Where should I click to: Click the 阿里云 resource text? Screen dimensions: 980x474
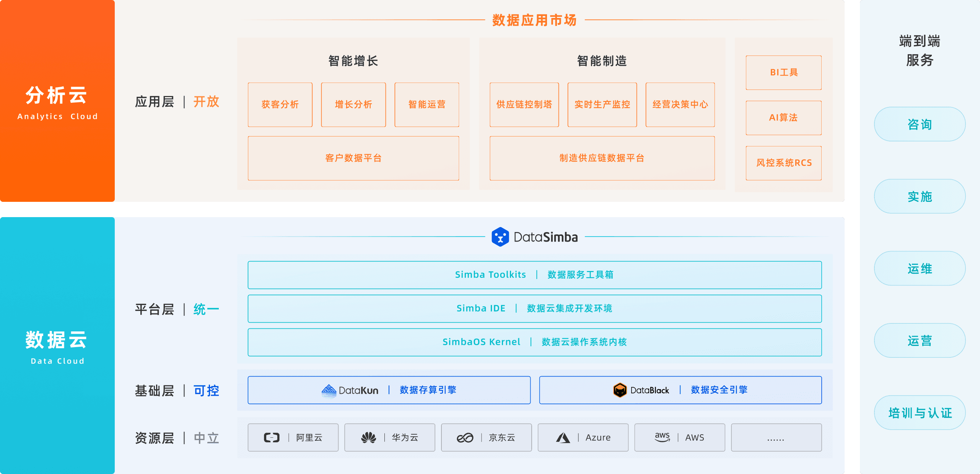pos(309,438)
